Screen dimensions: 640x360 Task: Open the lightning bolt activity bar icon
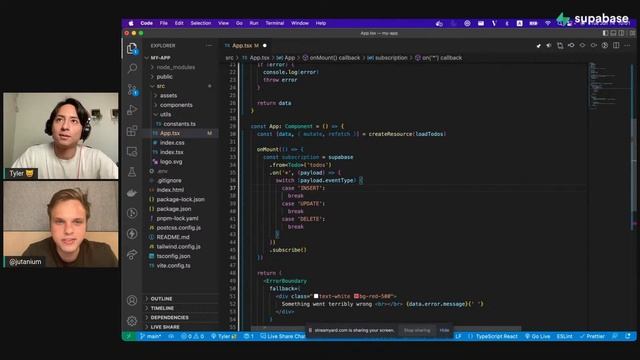coord(132,233)
